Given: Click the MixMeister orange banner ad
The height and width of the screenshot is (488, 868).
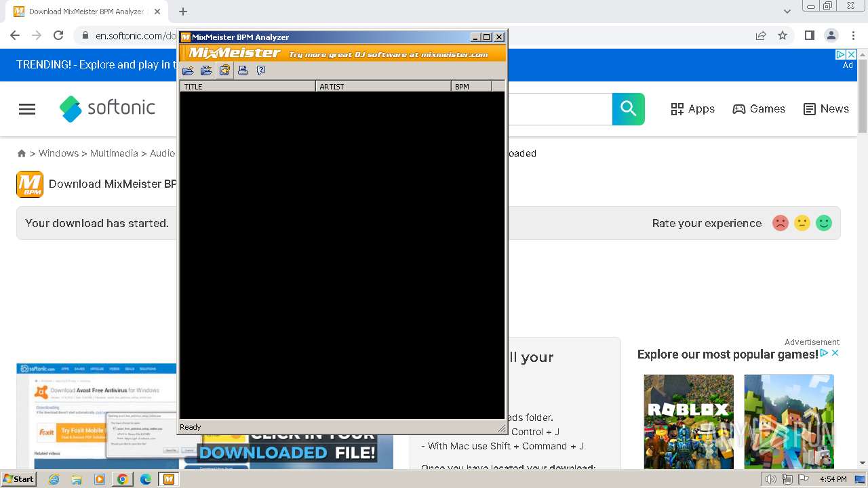Looking at the screenshot, I should tap(342, 53).
